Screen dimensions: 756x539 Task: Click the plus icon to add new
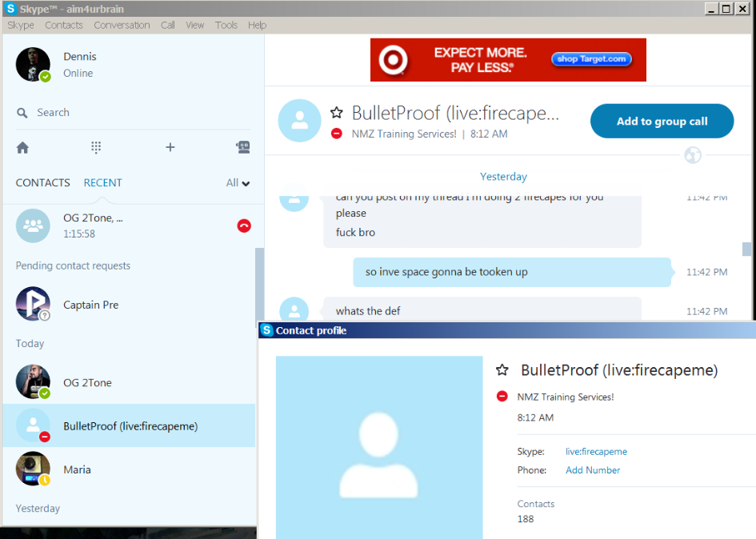click(x=170, y=147)
